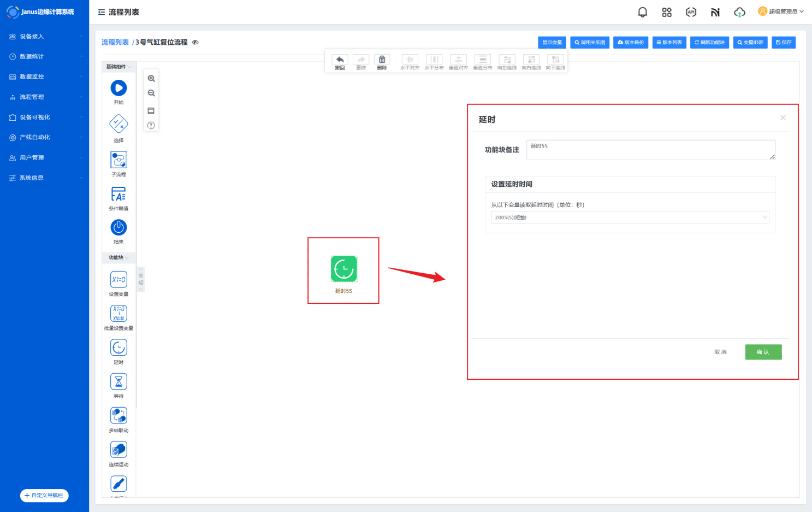The width and height of the screenshot is (812, 512).
Task: Choose the 多轴联动 function block icon
Action: click(118, 416)
